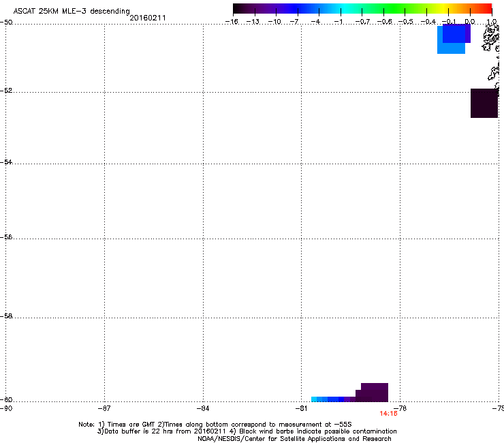Click the -81 longitude axis label
The image size is (504, 443).
click(x=302, y=408)
